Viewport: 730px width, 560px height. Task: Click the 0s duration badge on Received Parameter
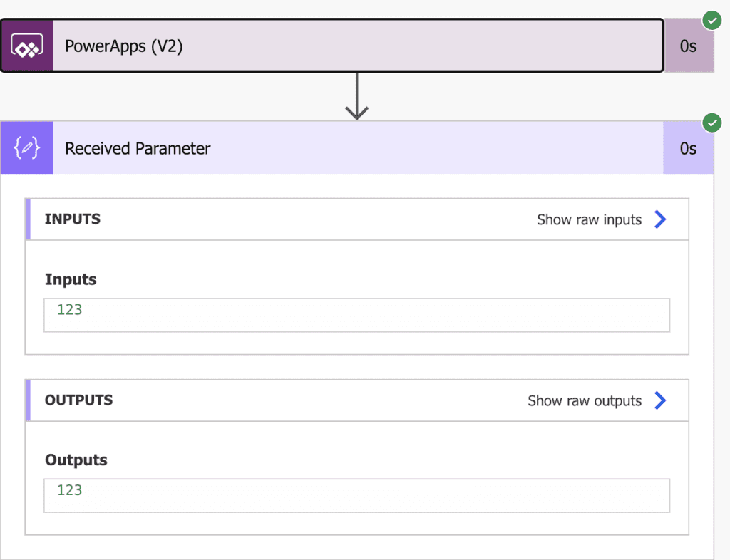[x=689, y=147]
